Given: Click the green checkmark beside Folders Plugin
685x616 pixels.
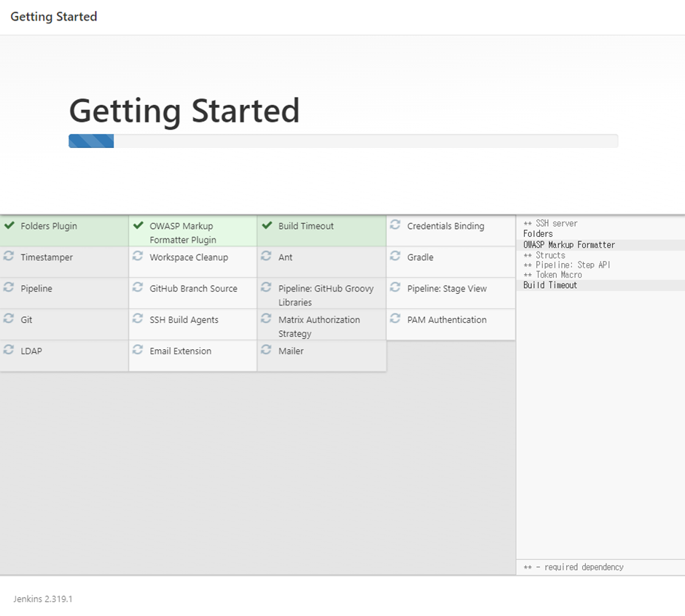Looking at the screenshot, I should (9, 225).
